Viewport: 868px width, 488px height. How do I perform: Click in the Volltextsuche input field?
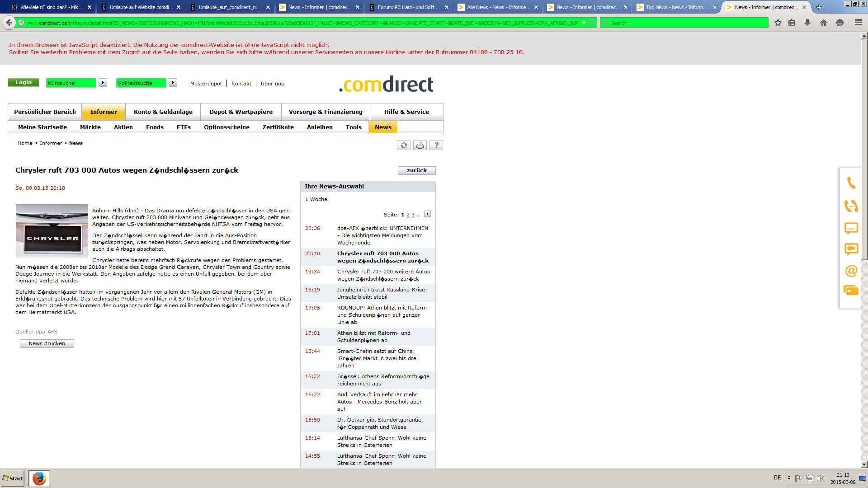(x=141, y=83)
